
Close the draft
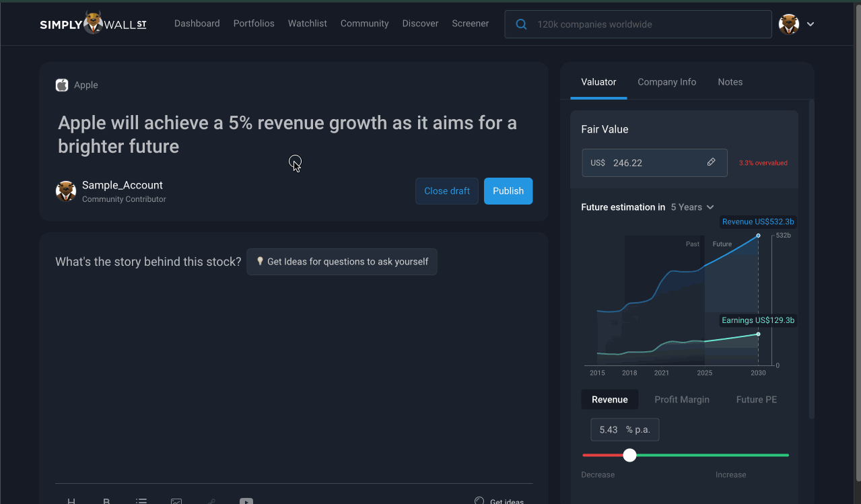pyautogui.click(x=447, y=191)
